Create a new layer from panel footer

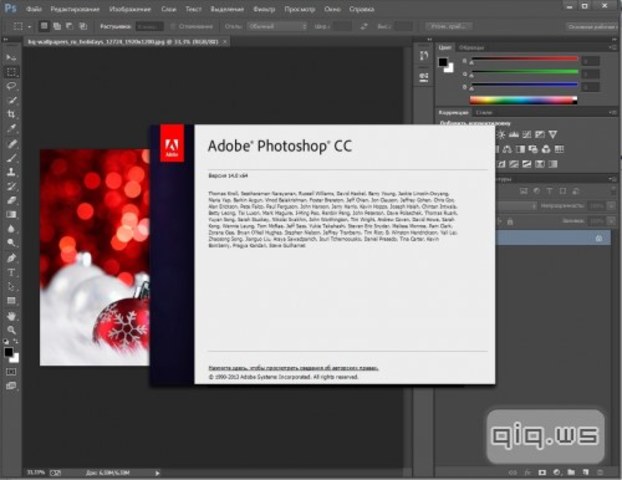pyautogui.click(x=586, y=472)
